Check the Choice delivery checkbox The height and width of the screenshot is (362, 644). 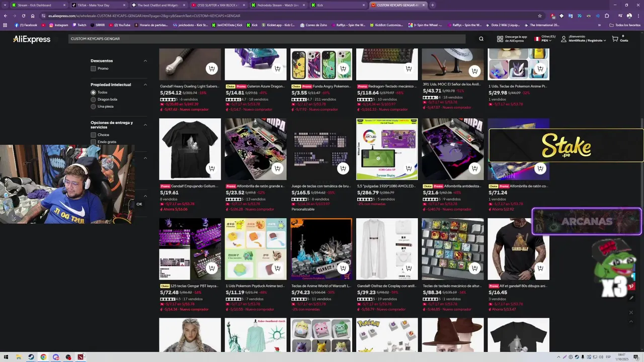point(93,135)
